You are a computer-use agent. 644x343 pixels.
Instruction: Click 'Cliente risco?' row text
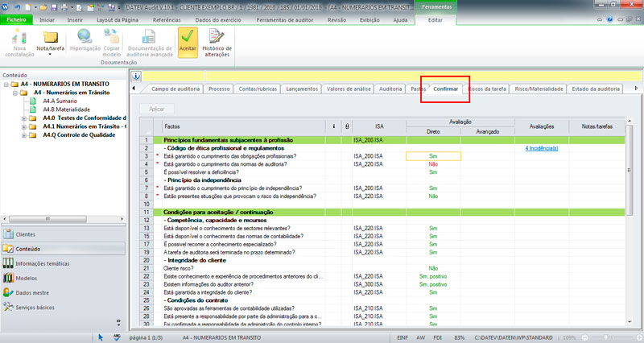tap(179, 268)
